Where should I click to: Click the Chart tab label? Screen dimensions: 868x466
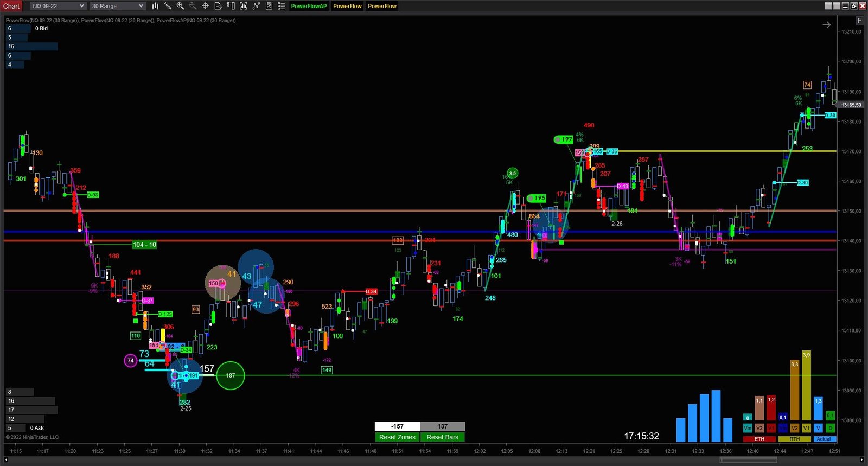[11, 6]
